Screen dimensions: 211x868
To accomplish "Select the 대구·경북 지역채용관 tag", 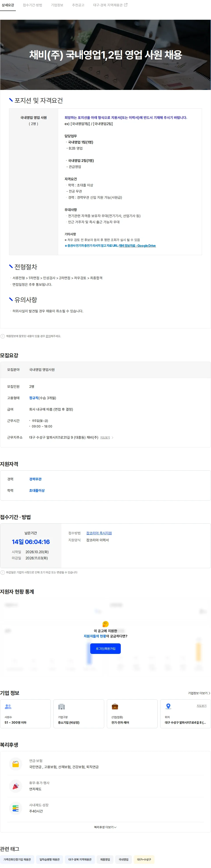I will pyautogui.click(x=80, y=860).
